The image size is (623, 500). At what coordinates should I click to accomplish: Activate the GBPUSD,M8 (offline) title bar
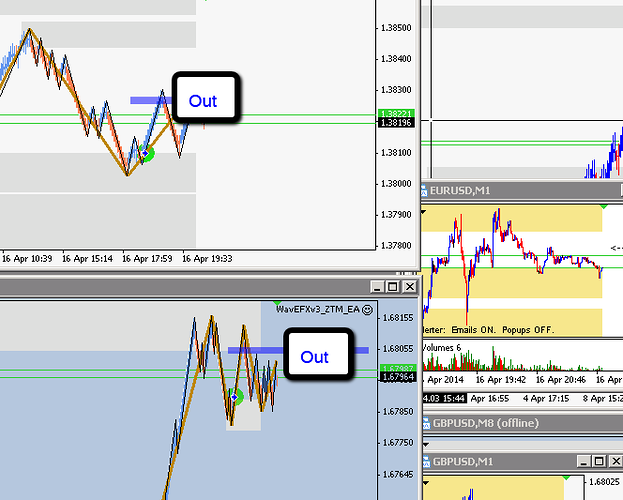[522, 423]
